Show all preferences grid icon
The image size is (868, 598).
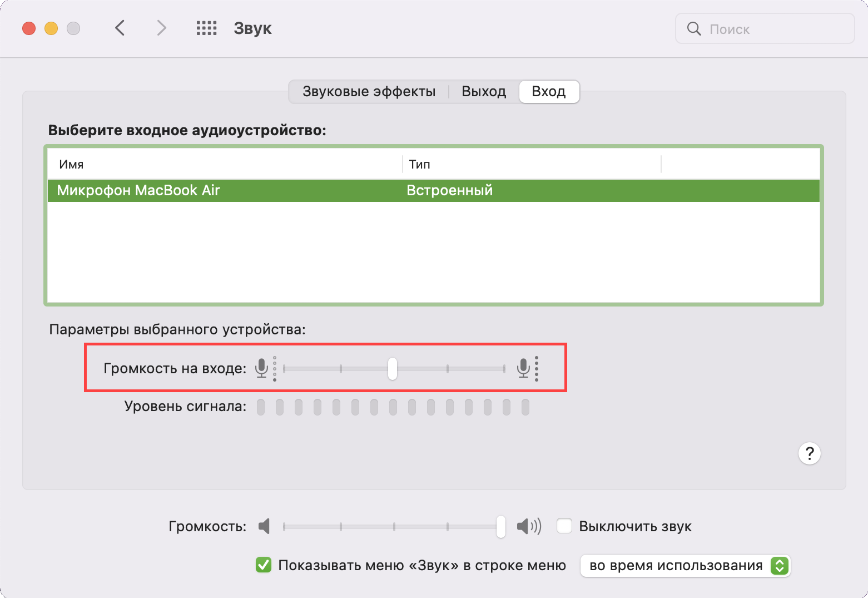pyautogui.click(x=206, y=28)
